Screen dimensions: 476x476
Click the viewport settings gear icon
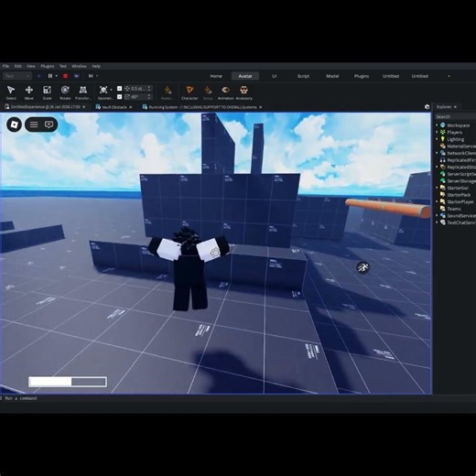pos(427,107)
